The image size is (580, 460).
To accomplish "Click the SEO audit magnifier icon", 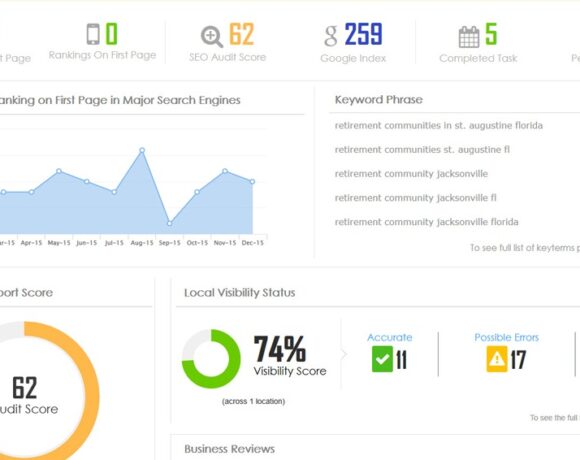I will [212, 36].
